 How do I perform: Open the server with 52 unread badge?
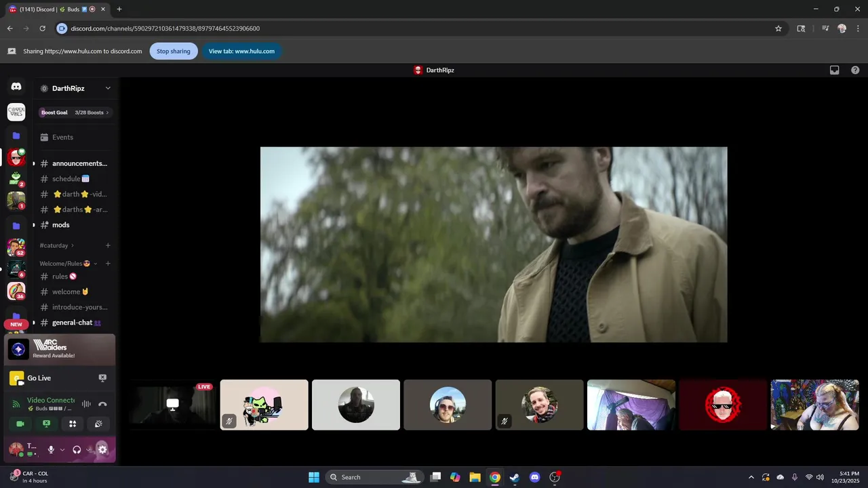16,247
